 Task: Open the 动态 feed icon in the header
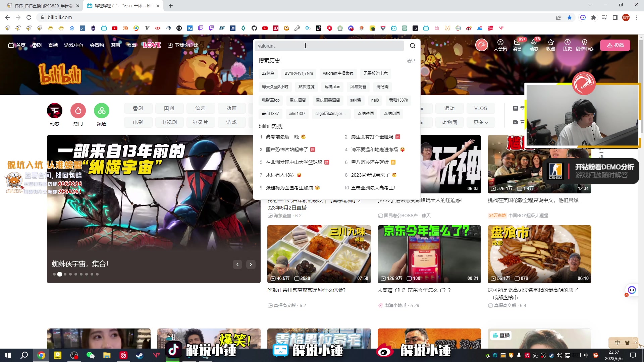point(534,43)
